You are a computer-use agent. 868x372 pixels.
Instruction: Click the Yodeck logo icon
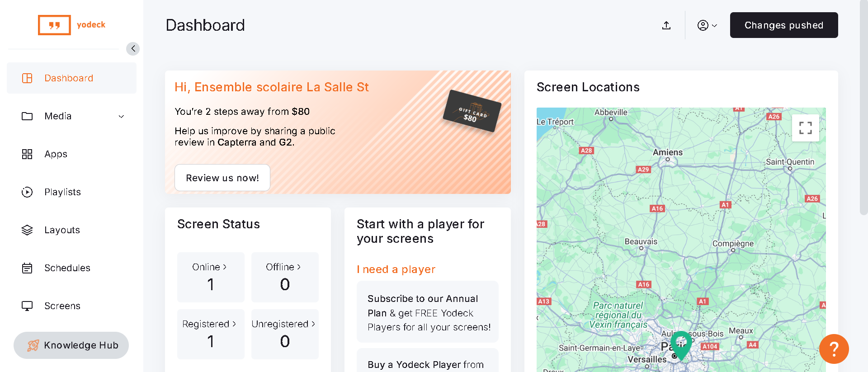pos(55,25)
